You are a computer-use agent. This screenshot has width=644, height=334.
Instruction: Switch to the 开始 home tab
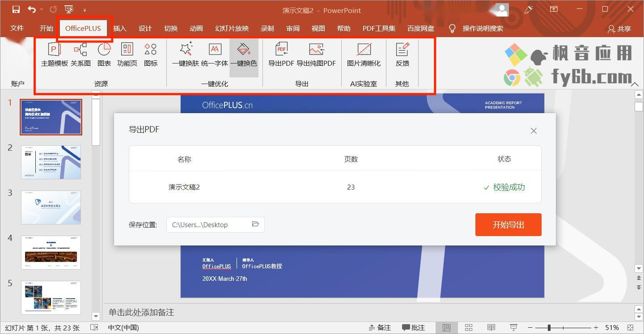pyautogui.click(x=47, y=28)
